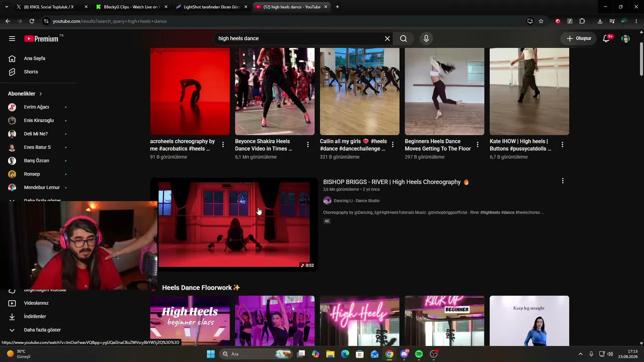The height and width of the screenshot is (362, 644).
Task: Click the Windows taskbar search box
Action: tap(257, 354)
